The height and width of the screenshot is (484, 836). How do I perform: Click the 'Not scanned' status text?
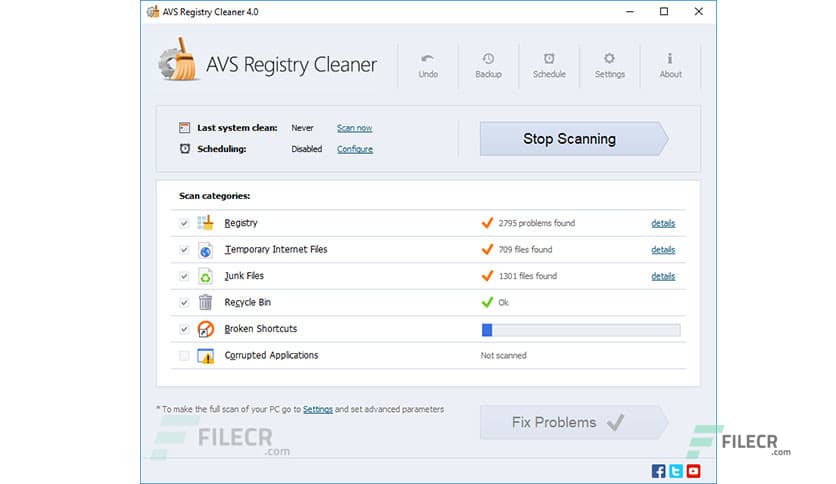coord(503,356)
